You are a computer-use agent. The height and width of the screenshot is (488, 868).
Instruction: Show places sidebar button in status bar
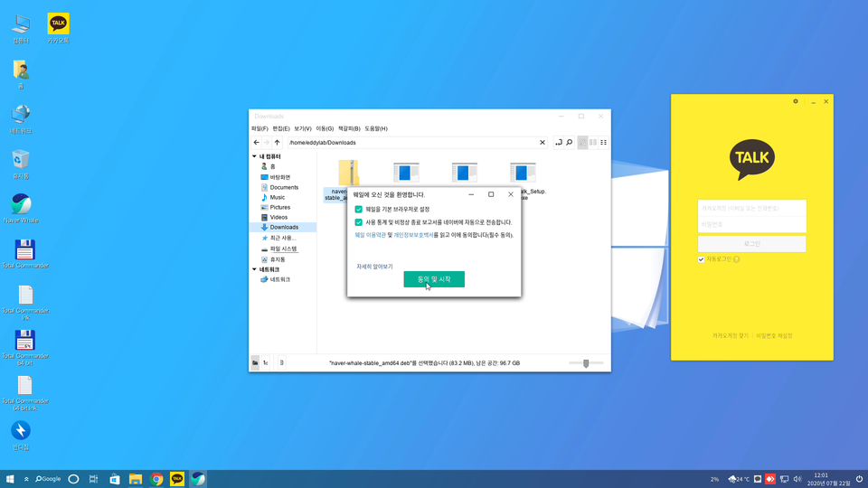tap(255, 363)
